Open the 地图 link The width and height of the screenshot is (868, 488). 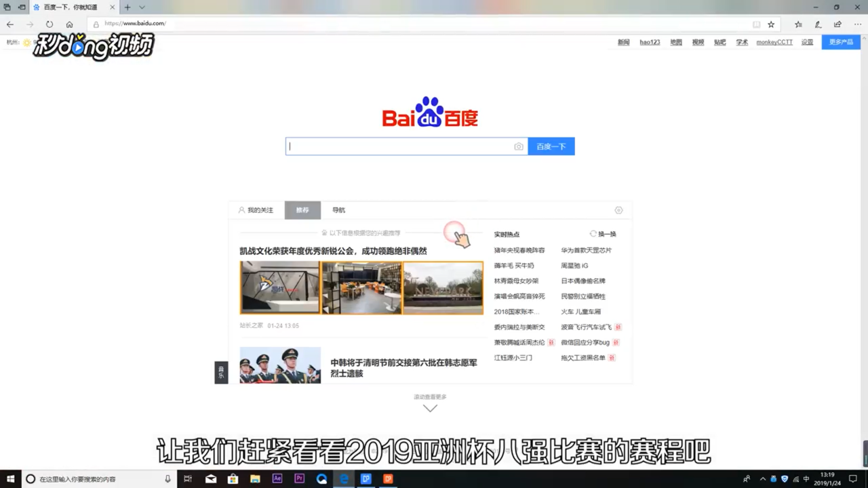[676, 42]
